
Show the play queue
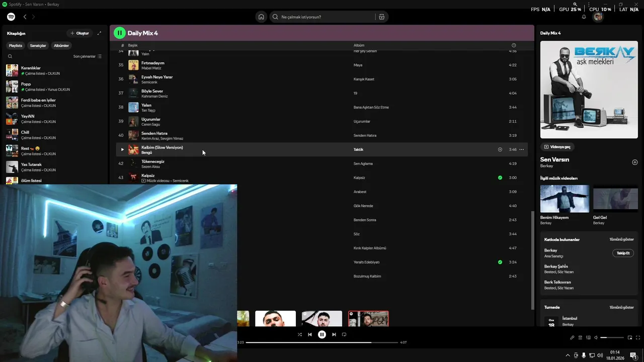tap(580, 337)
